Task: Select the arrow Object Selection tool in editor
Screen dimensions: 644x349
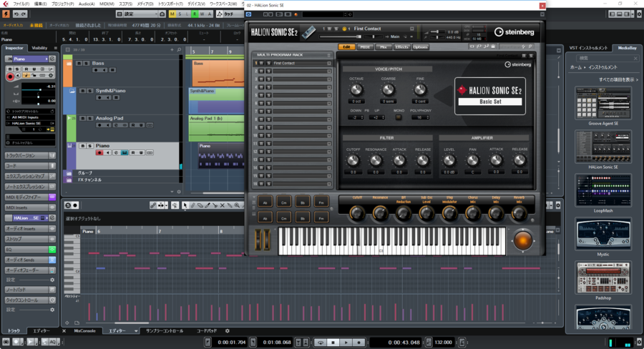Action: (185, 205)
